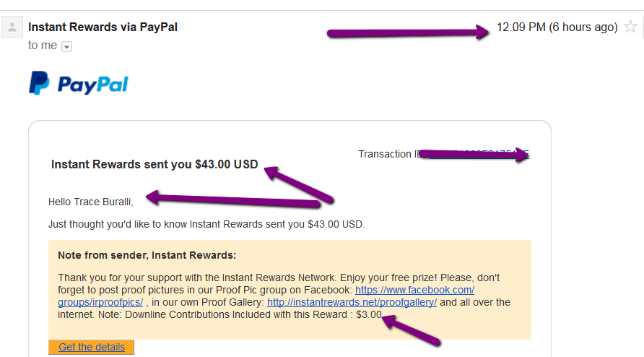This screenshot has height=357, width=644.
Task: Star this email from Instant Rewards
Action: 630,27
